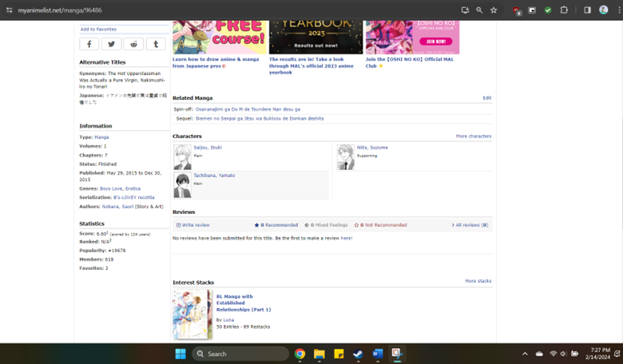Show hidden system tray icons
Screen dimensions: 623x364
tap(525, 354)
